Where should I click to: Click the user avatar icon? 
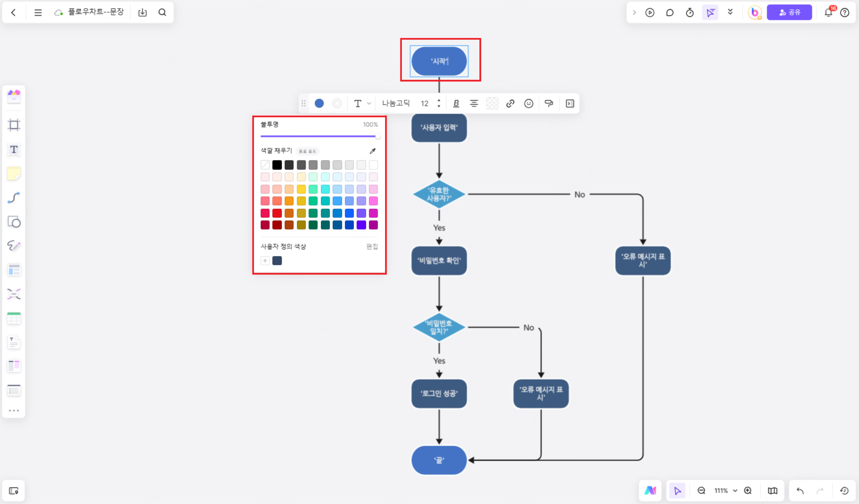coord(755,13)
